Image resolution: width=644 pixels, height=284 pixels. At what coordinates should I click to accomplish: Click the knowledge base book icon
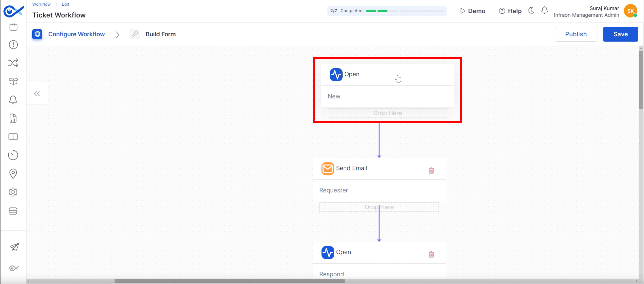[x=13, y=137]
